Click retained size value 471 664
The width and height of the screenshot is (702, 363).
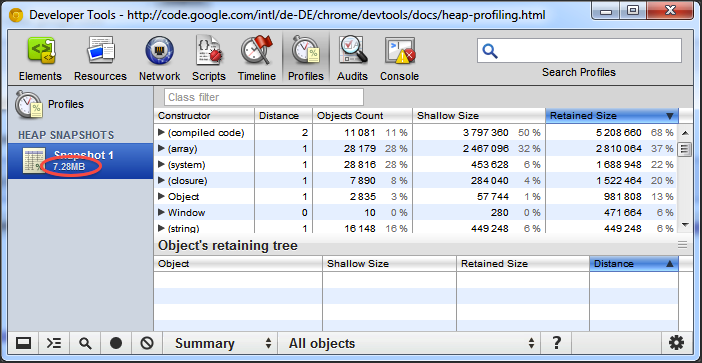tap(624, 213)
